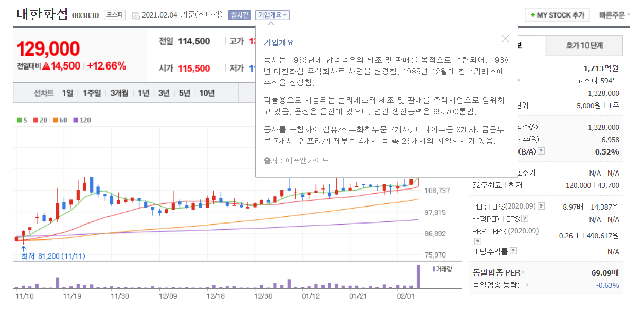Click the orange 60-day average legend
644x309 pixels.
click(60, 120)
